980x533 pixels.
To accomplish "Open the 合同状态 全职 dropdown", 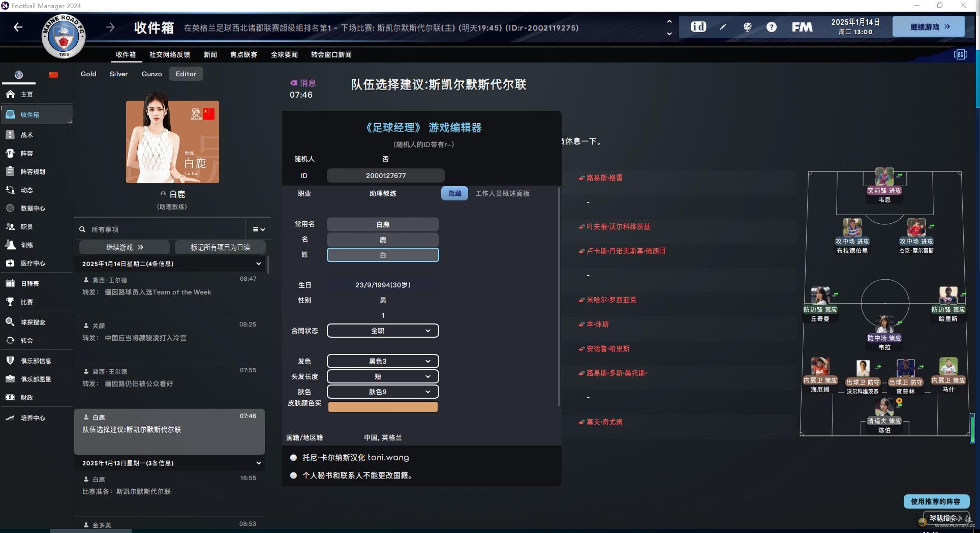I will coord(383,331).
